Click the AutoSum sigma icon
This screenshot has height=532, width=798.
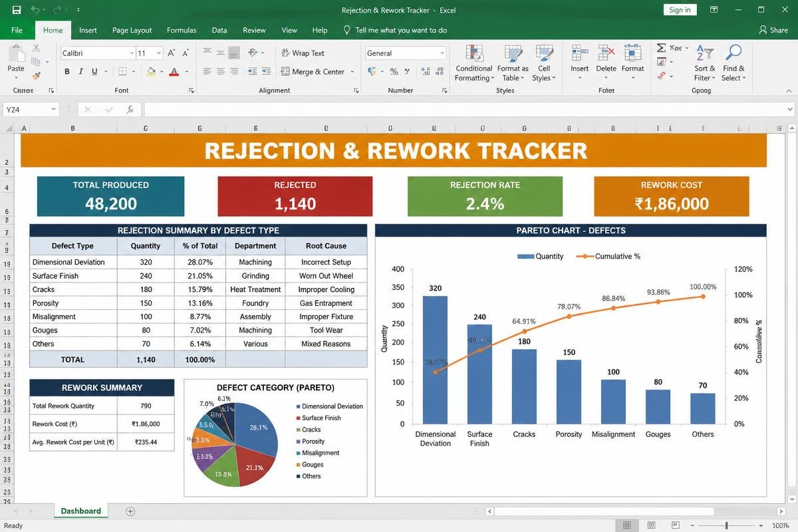(x=661, y=48)
